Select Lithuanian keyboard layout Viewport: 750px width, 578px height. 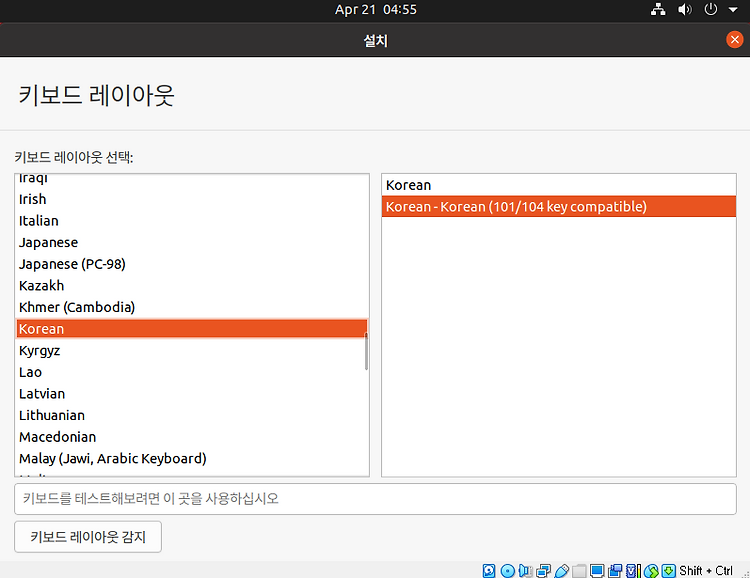192,415
